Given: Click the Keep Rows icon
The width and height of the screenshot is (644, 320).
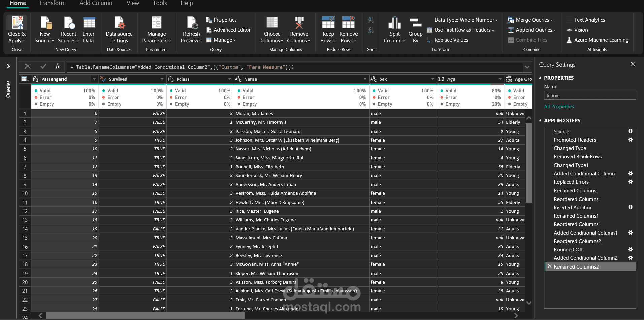Looking at the screenshot, I should click(328, 22).
